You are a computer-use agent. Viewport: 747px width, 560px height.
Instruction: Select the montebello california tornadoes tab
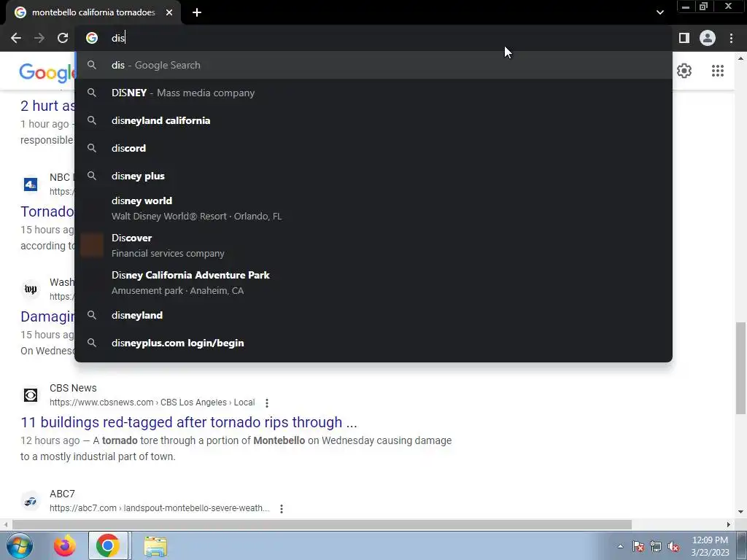93,12
